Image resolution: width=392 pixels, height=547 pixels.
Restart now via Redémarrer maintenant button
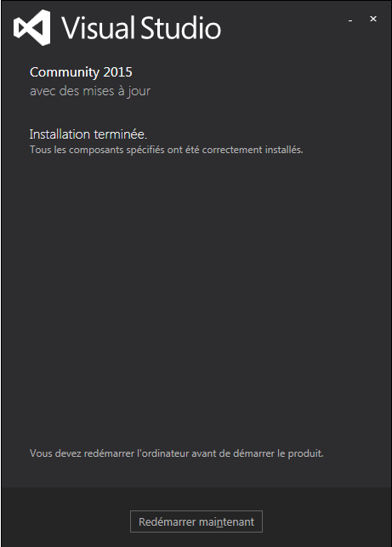pos(196,521)
